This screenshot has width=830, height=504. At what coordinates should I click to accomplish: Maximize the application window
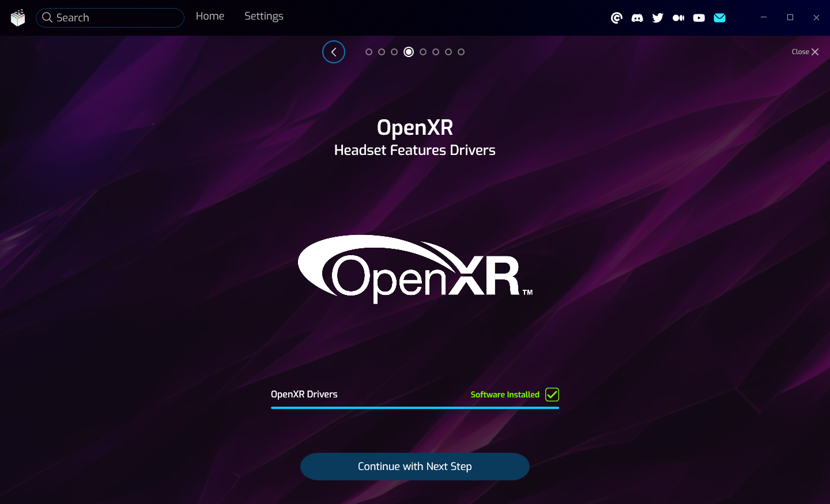pos(790,18)
